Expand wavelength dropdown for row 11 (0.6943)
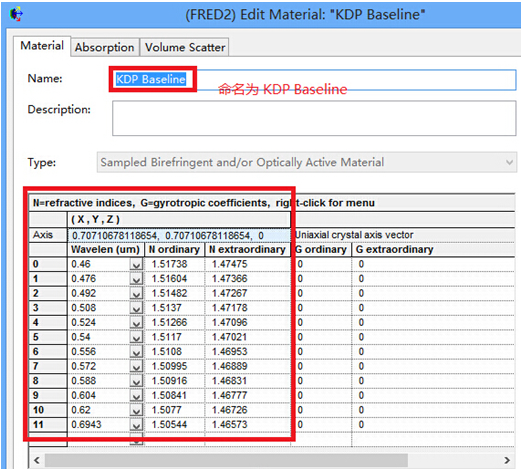 coord(136,425)
